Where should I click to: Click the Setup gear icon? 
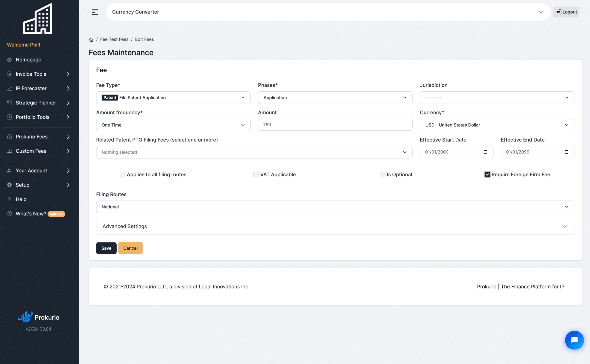click(9, 185)
